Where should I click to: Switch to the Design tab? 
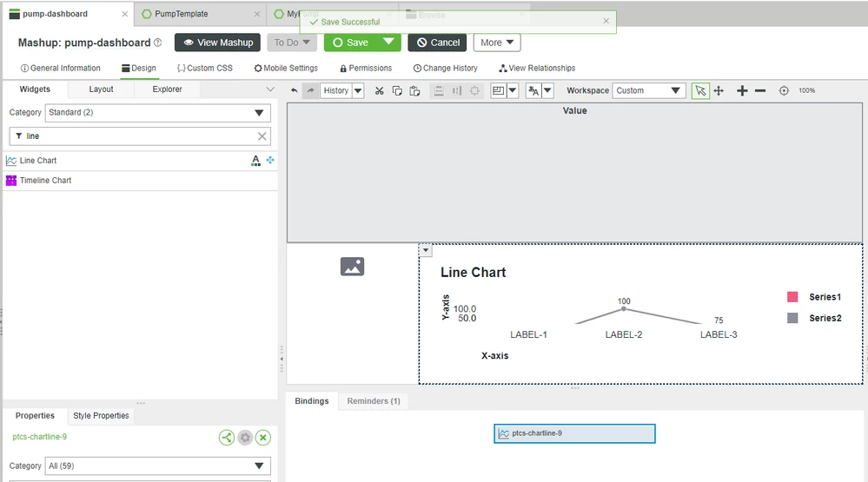tap(139, 68)
